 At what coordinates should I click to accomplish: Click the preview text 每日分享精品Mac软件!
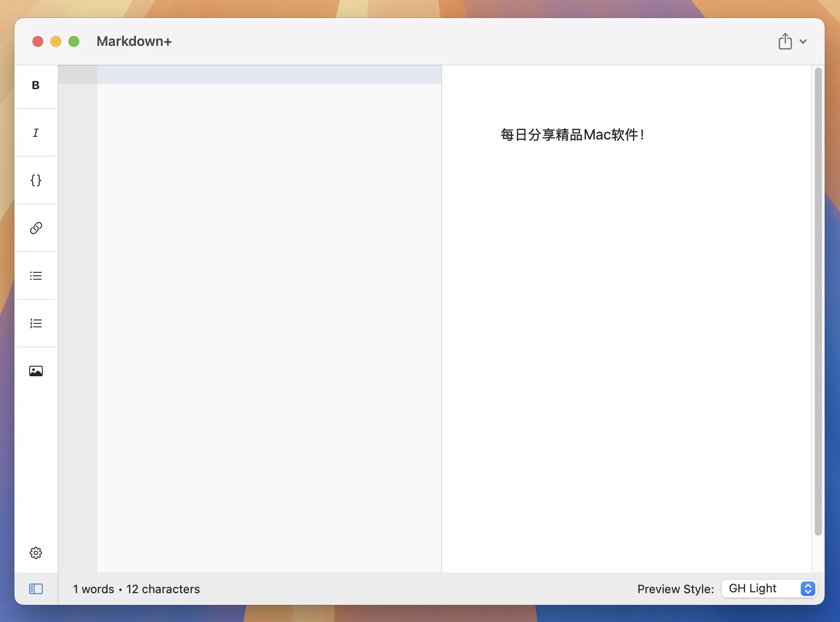point(572,135)
